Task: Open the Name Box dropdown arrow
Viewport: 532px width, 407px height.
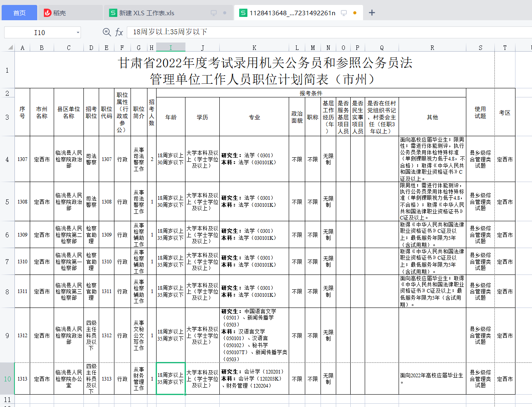Action: (78, 32)
